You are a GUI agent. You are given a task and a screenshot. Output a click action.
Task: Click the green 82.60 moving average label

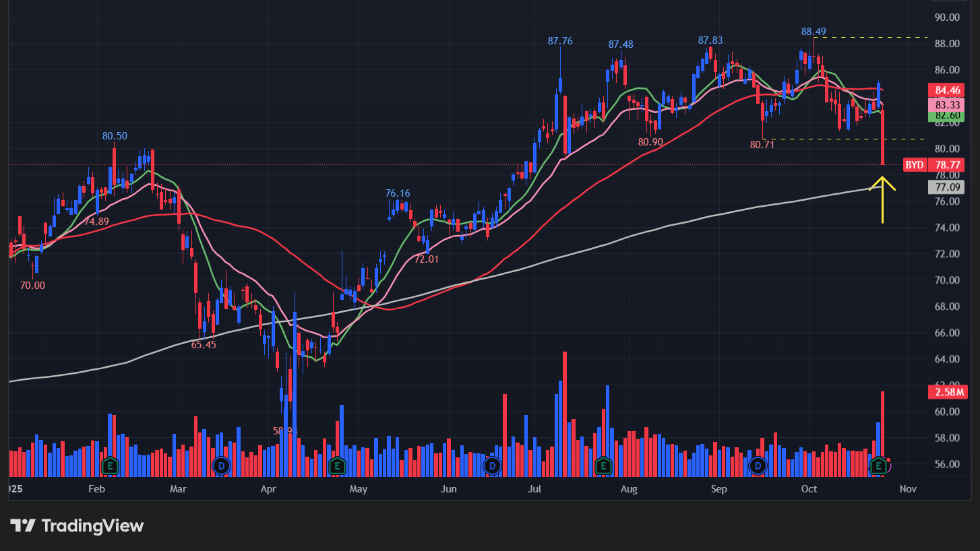point(947,117)
